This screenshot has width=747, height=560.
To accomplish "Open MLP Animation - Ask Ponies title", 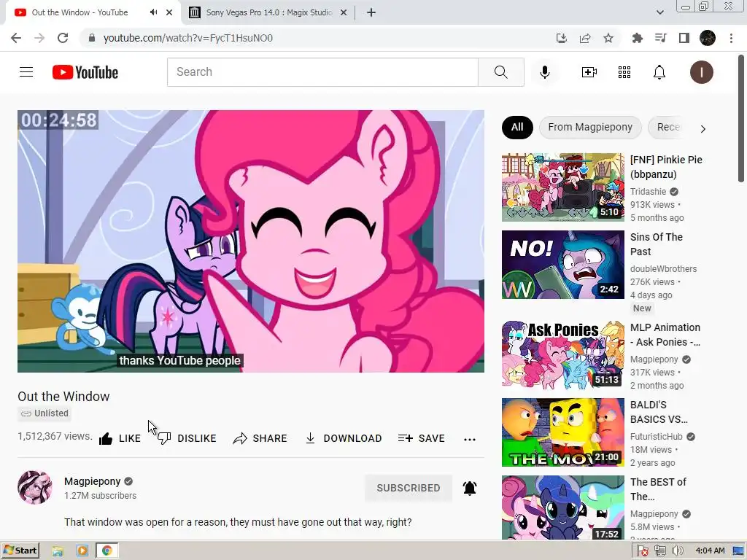I will pyautogui.click(x=665, y=335).
